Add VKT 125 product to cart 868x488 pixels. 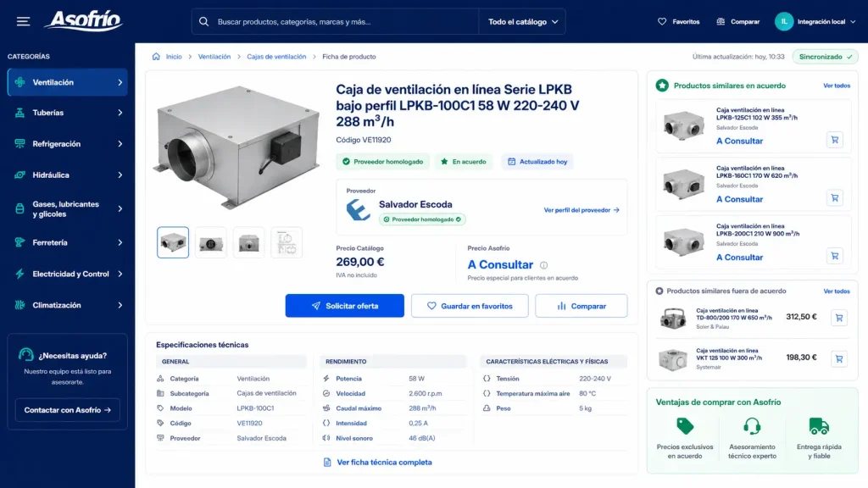tap(839, 358)
